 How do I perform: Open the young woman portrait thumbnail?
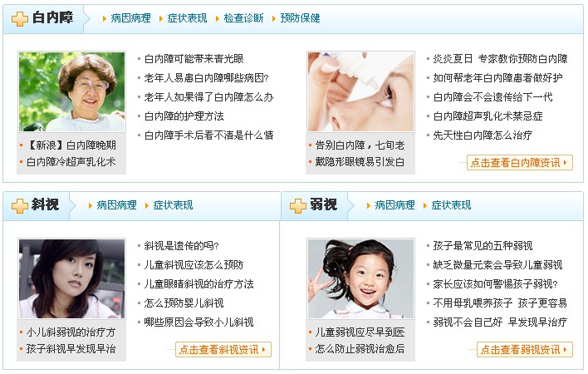tap(71, 278)
